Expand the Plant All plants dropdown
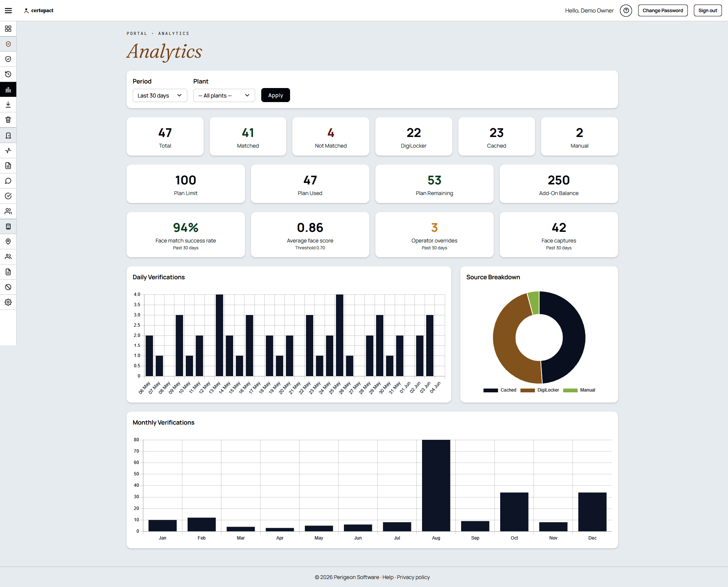728x587 pixels. click(x=224, y=96)
